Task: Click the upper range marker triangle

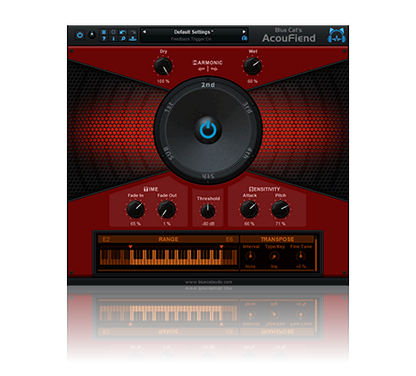Action: click(221, 247)
